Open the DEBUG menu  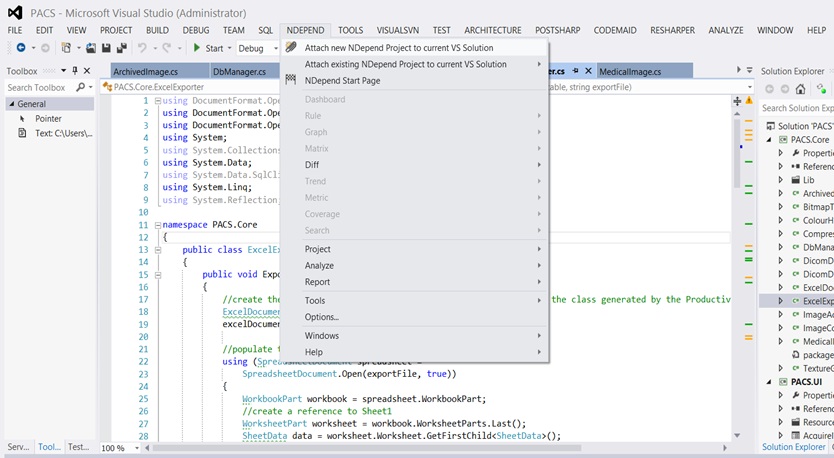click(x=196, y=30)
